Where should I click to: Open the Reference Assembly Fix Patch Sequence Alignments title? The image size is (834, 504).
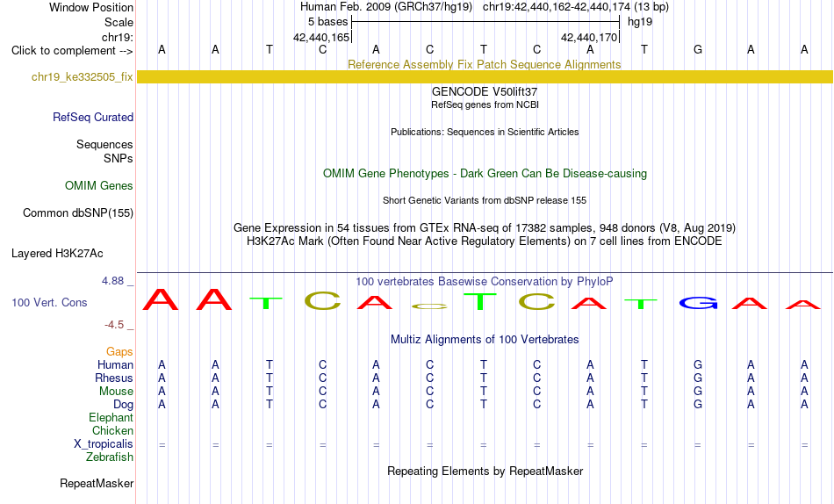485,64
